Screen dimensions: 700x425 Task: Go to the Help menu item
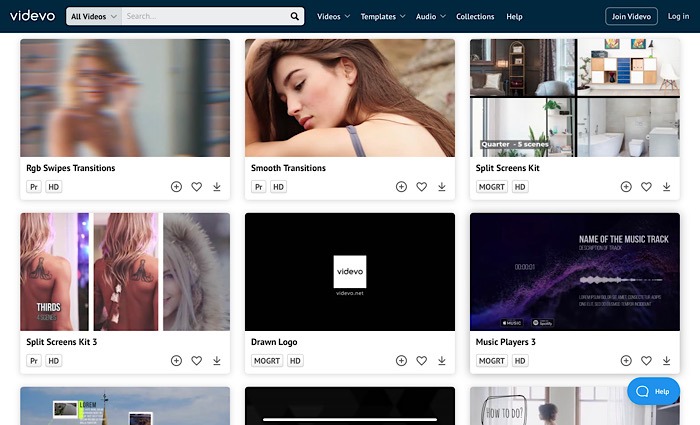pyautogui.click(x=514, y=17)
